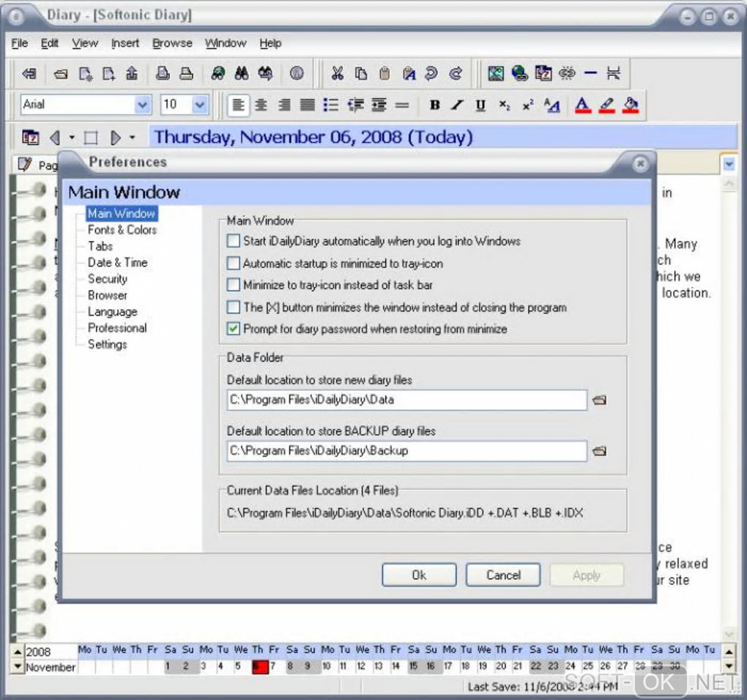The width and height of the screenshot is (747, 700).
Task: Apply superscript formatting
Action: (528, 105)
